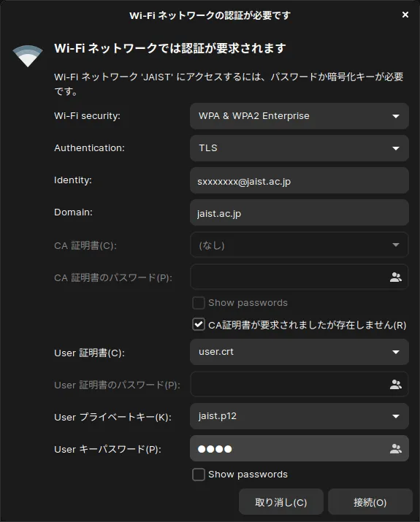Click the Authentication: label

point(89,148)
